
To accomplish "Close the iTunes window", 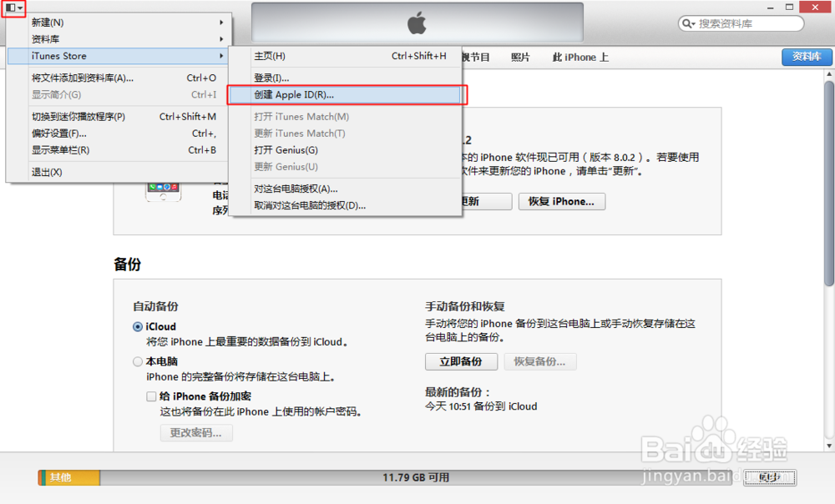I will click(x=815, y=8).
